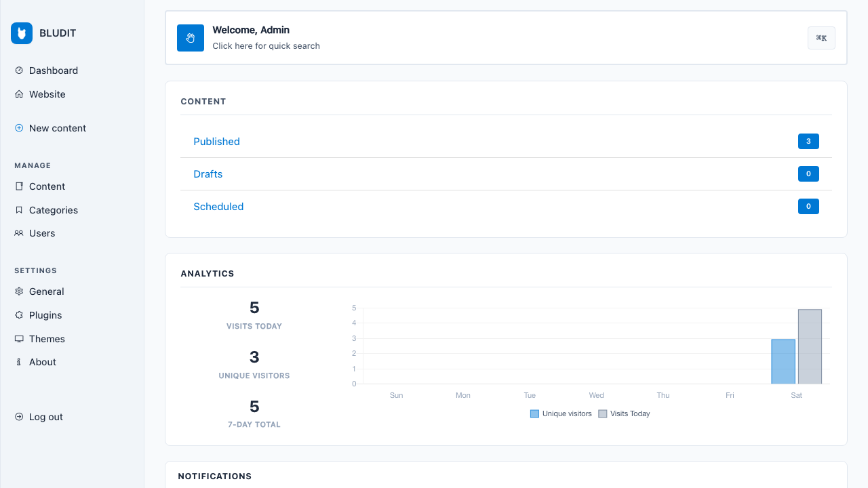Viewport: 868px width, 488px height.
Task: Toggle Unique visitors legend swatch
Action: tap(534, 413)
